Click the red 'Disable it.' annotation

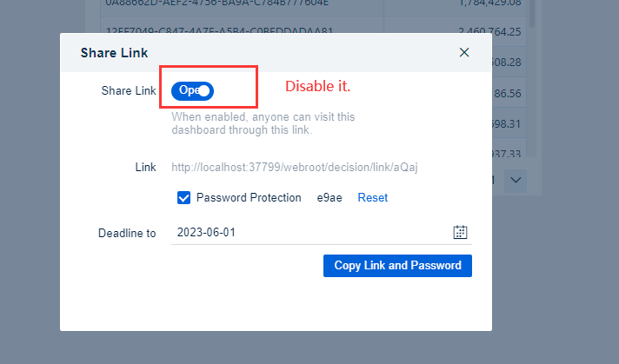318,86
